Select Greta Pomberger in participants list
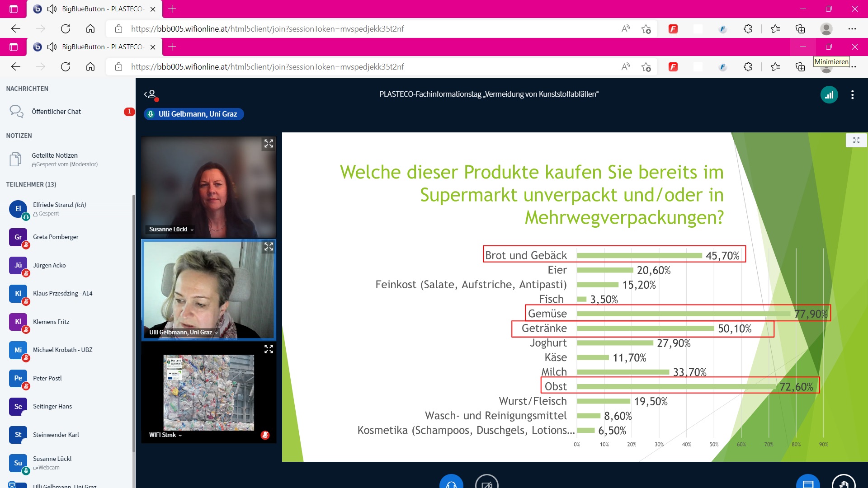This screenshot has width=868, height=488. [x=68, y=237]
